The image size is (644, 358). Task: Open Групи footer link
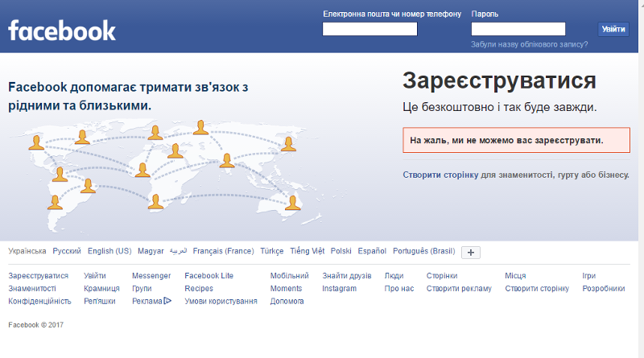pyautogui.click(x=142, y=289)
